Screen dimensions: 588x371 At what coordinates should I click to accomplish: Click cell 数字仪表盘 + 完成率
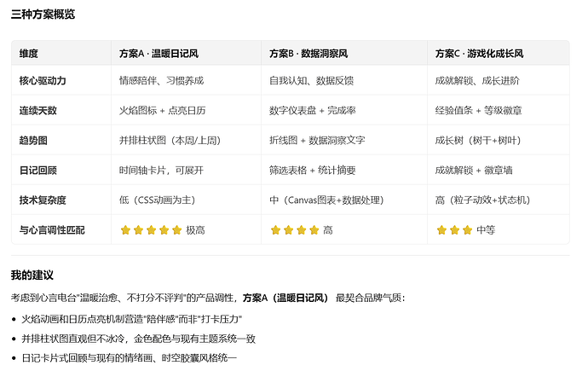[313, 111]
